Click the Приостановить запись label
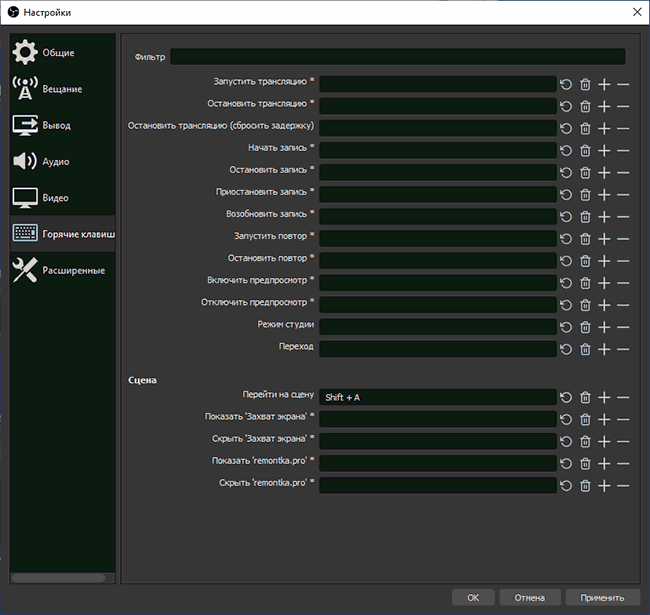This screenshot has width=650, height=615. coord(264,192)
